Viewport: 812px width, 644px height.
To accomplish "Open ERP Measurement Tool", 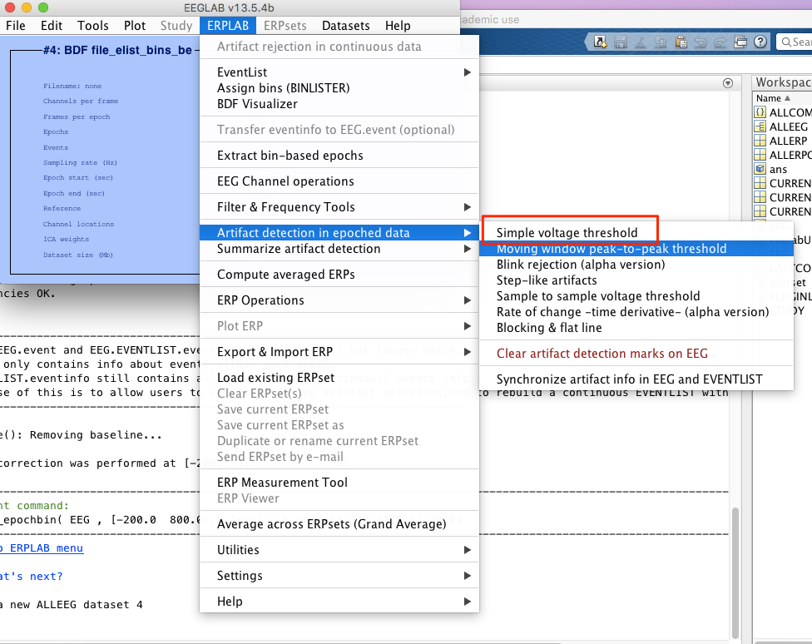I will point(339,483).
